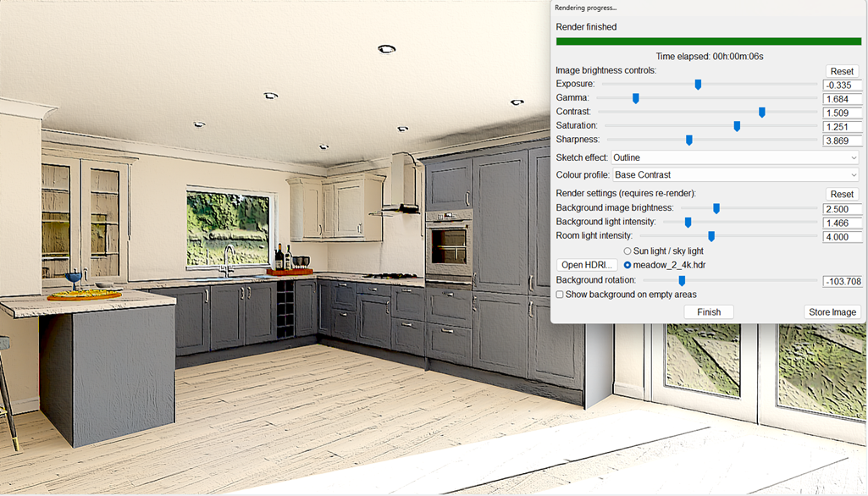Open HDRI file browser button
Viewport: 868px width, 496px height.
pyautogui.click(x=586, y=265)
